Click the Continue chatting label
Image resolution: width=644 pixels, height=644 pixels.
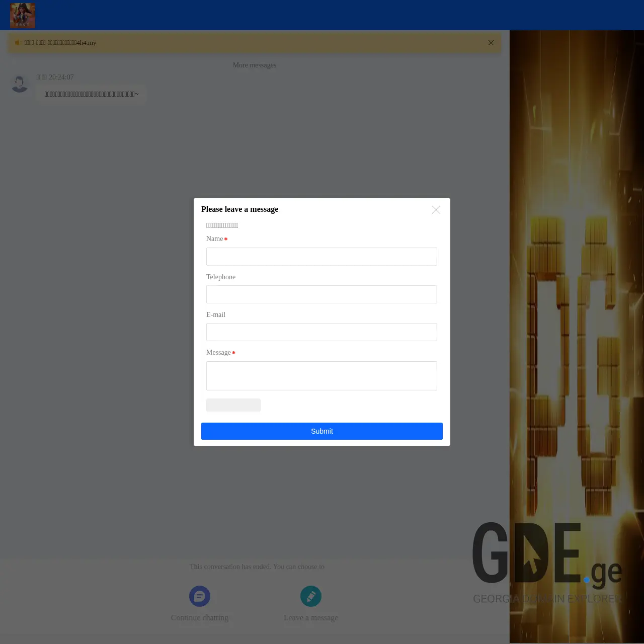199,617
